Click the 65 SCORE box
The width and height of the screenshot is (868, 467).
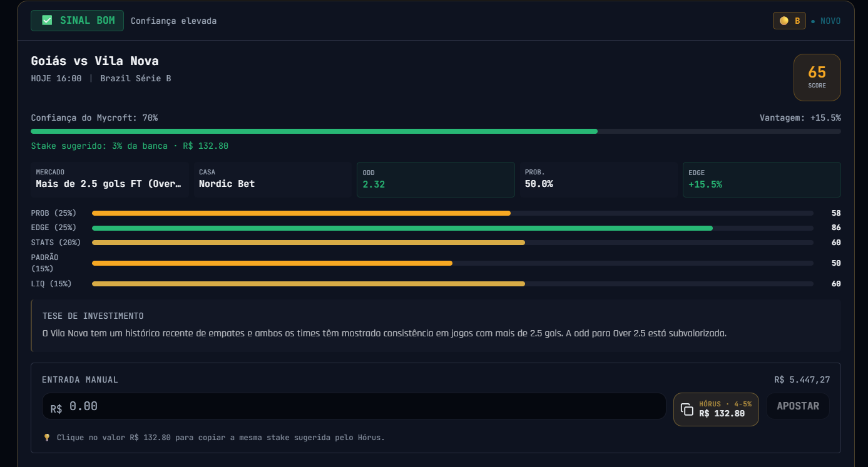coord(817,78)
